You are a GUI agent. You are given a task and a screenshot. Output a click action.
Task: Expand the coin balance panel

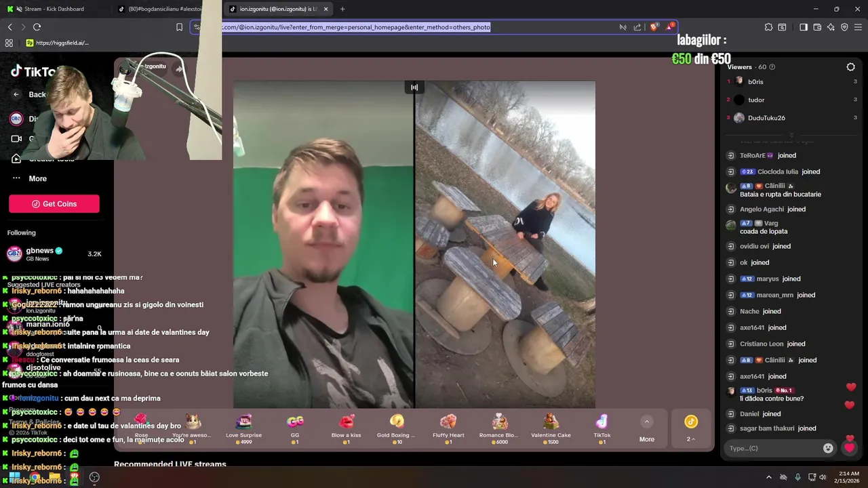691,429
